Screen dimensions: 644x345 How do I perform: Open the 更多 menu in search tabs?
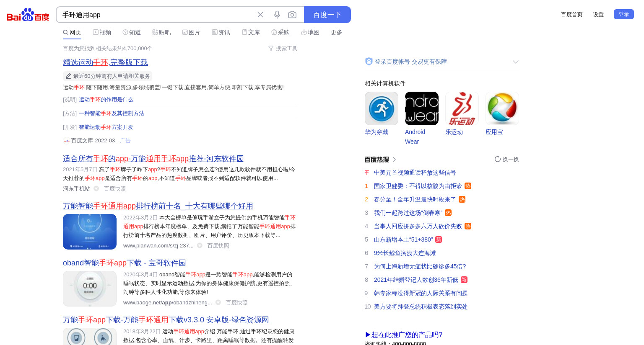pos(337,32)
